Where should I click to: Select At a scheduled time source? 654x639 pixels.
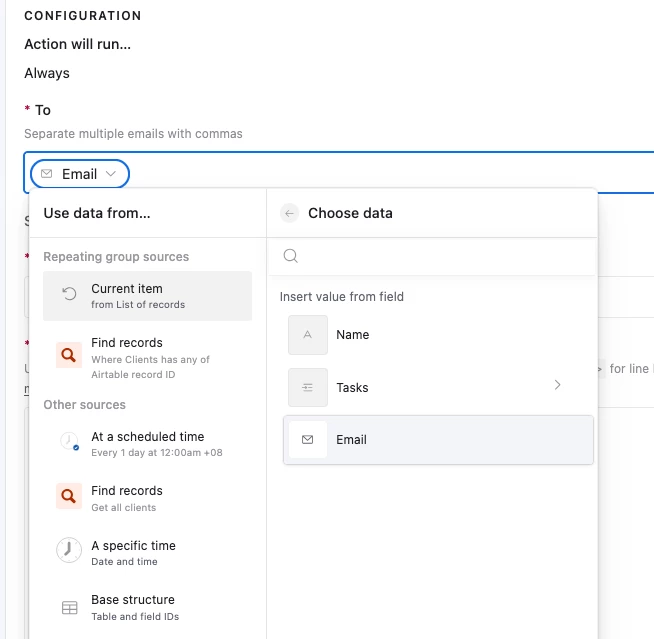148,442
